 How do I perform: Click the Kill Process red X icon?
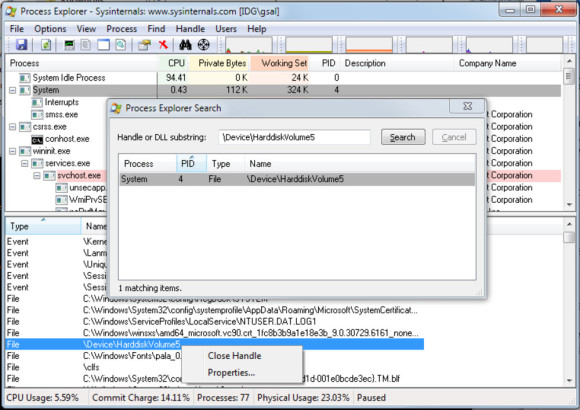[163, 45]
